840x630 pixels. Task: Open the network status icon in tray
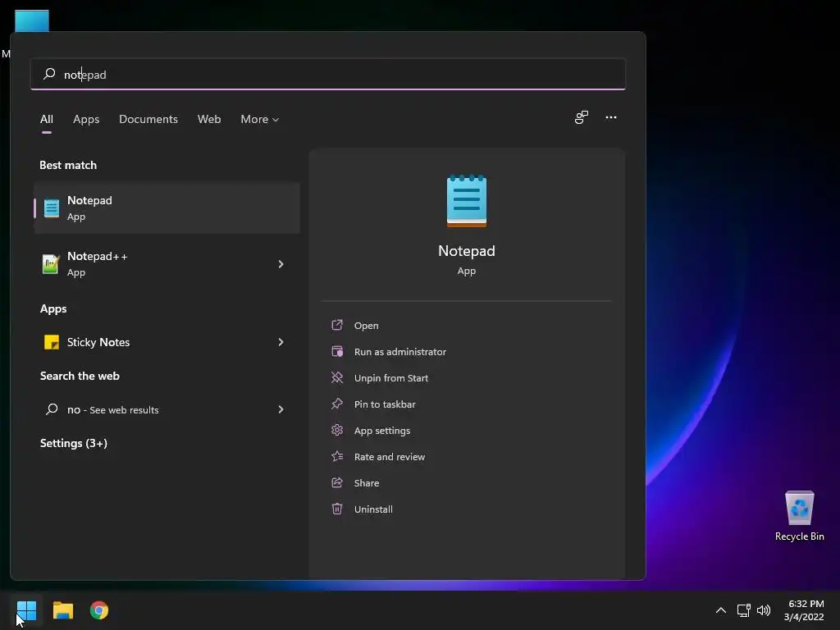pyautogui.click(x=743, y=610)
